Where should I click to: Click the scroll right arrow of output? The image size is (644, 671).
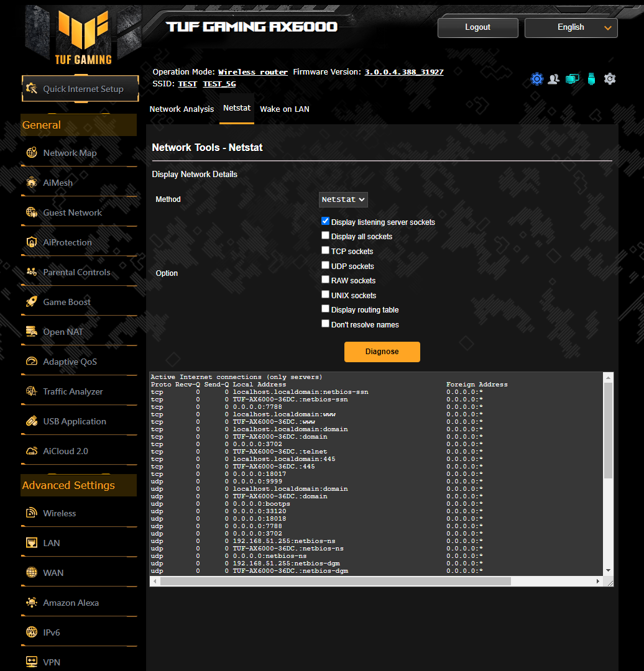pyautogui.click(x=598, y=581)
